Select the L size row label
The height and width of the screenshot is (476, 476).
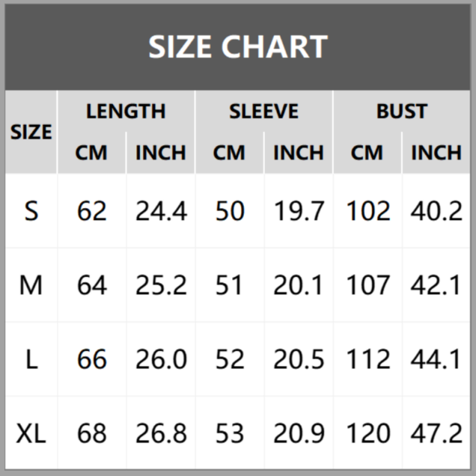31,360
